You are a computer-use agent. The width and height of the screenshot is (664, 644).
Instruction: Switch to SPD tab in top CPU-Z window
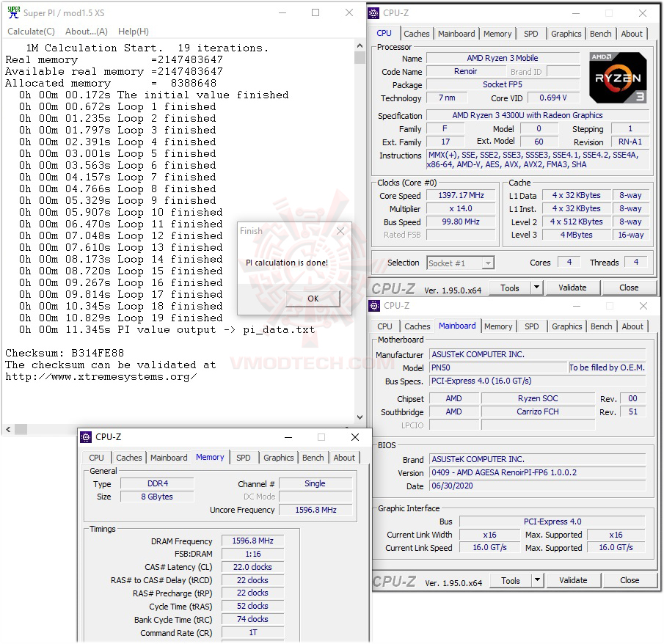(x=530, y=34)
